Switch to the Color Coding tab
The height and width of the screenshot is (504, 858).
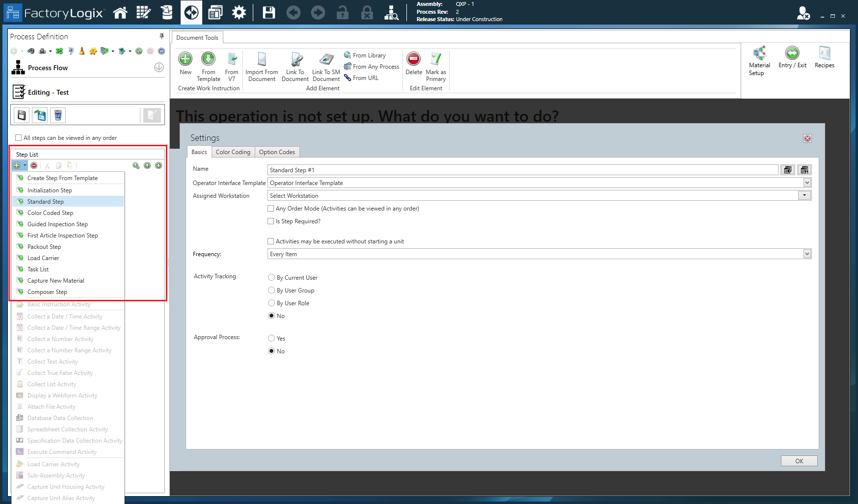click(x=233, y=152)
